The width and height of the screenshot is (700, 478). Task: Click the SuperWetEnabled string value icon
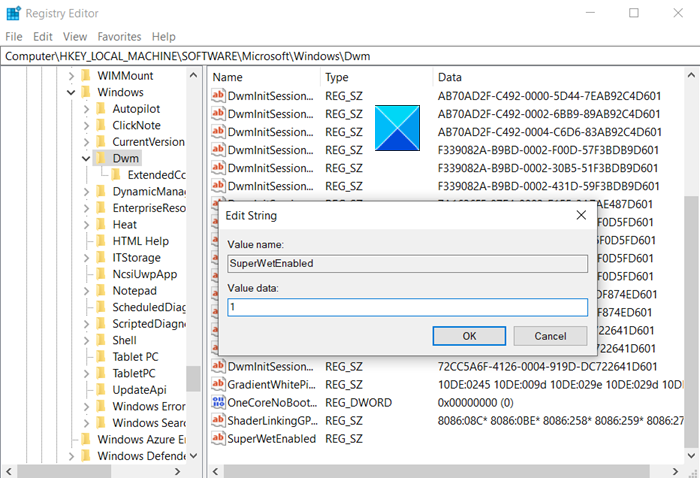click(218, 438)
